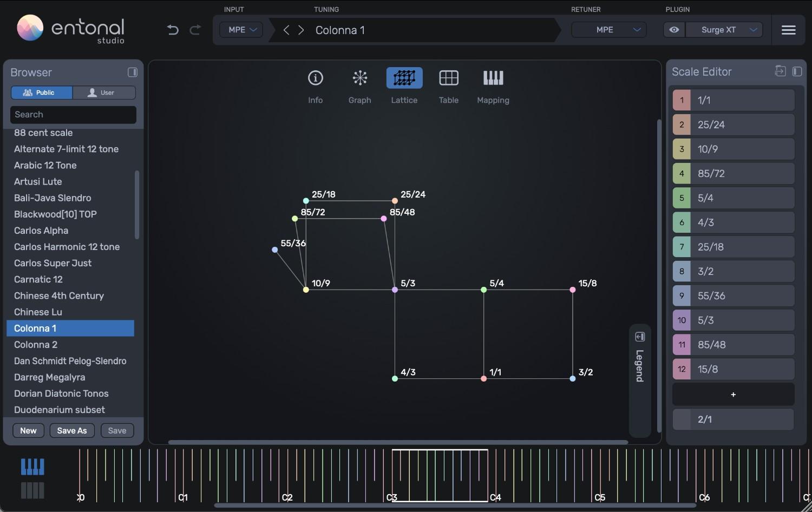The image size is (812, 512).
Task: Toggle plugin visibility eye icon
Action: [x=673, y=30]
